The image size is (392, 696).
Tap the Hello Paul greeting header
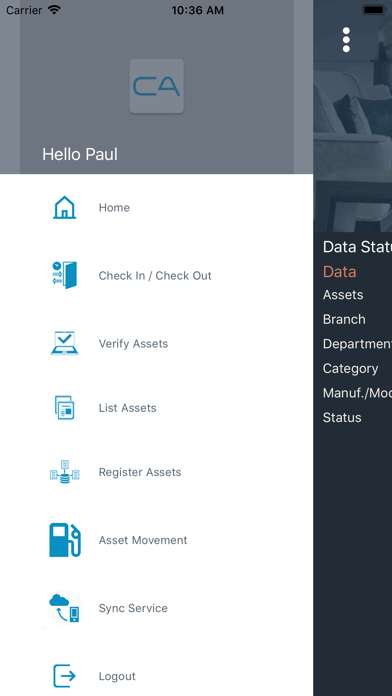coord(80,154)
